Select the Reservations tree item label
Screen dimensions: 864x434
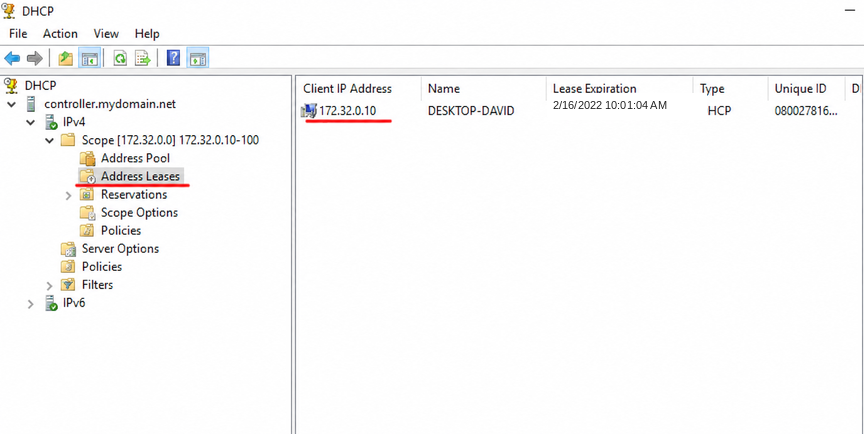134,194
